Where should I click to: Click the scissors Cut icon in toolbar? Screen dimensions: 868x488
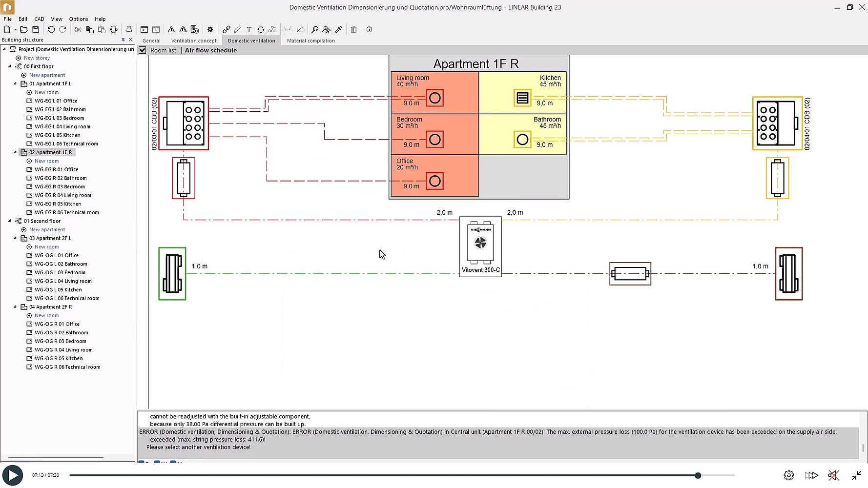point(78,30)
